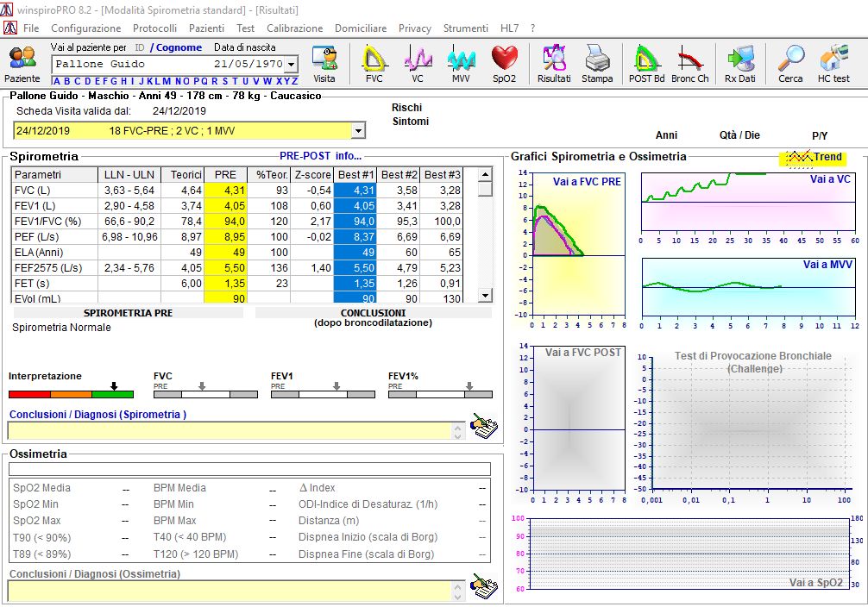Open the Calibrazione menu
Image resolution: width=868 pixels, height=607 pixels.
point(294,28)
